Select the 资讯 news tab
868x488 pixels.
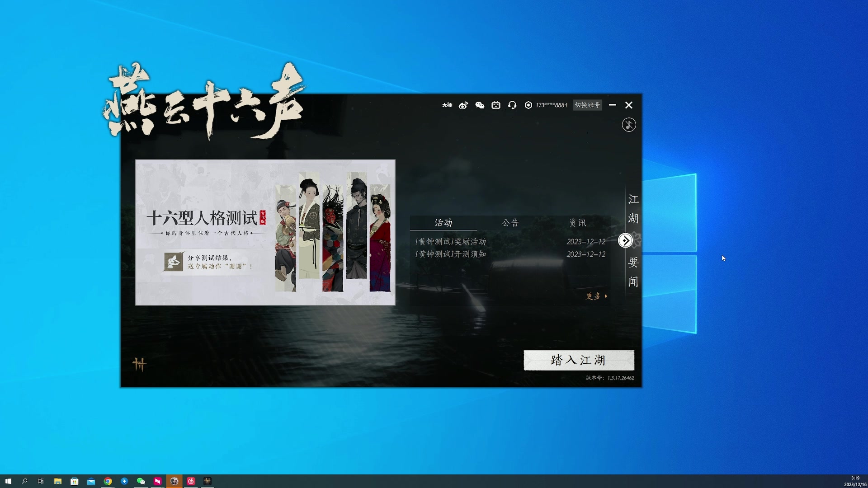578,222
